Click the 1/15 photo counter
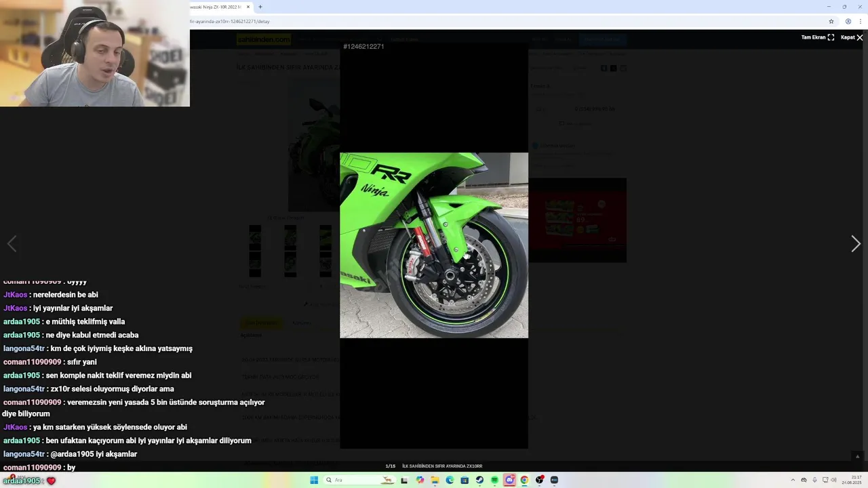 pyautogui.click(x=390, y=466)
